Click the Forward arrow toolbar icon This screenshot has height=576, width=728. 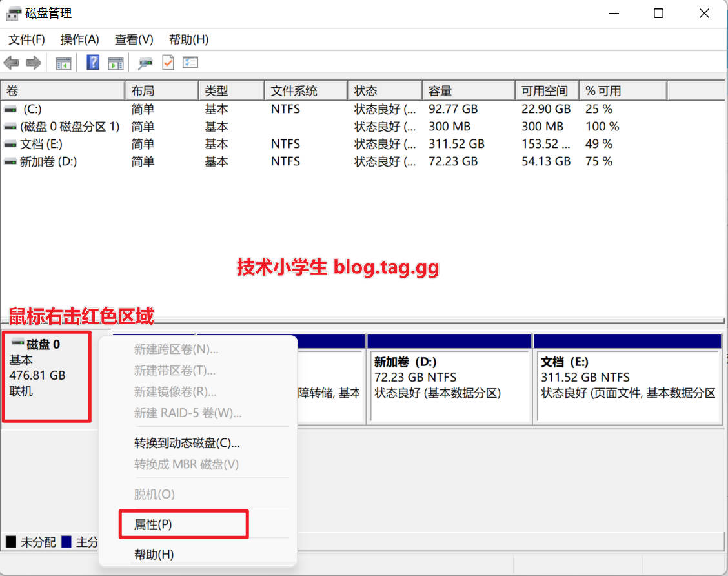34,63
